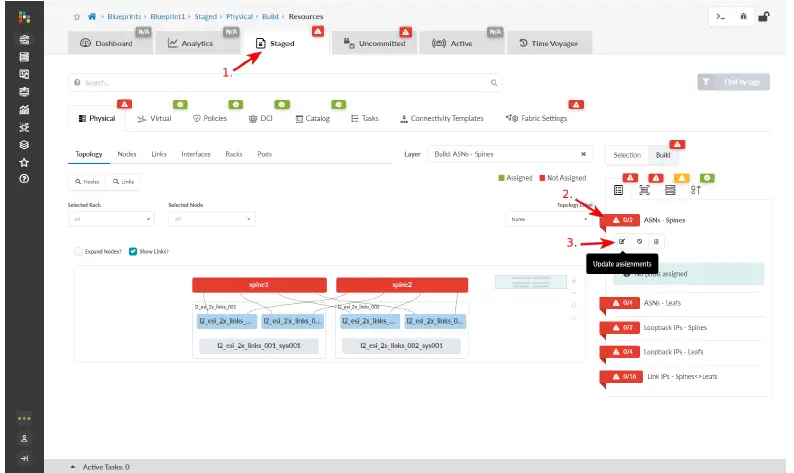Open the Selected Rack dropdown
This screenshot has height=473, width=794.
coord(111,219)
